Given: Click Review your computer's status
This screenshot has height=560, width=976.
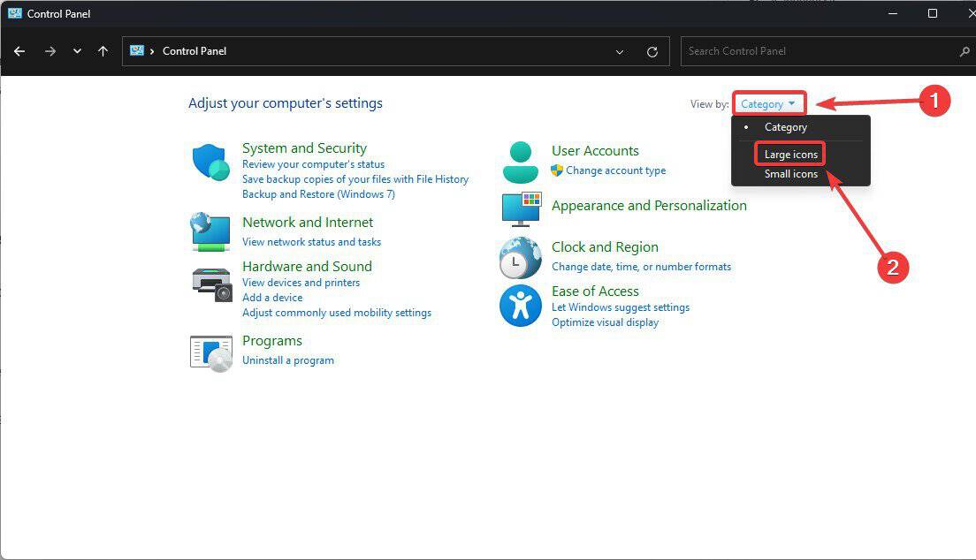Looking at the screenshot, I should click(313, 164).
